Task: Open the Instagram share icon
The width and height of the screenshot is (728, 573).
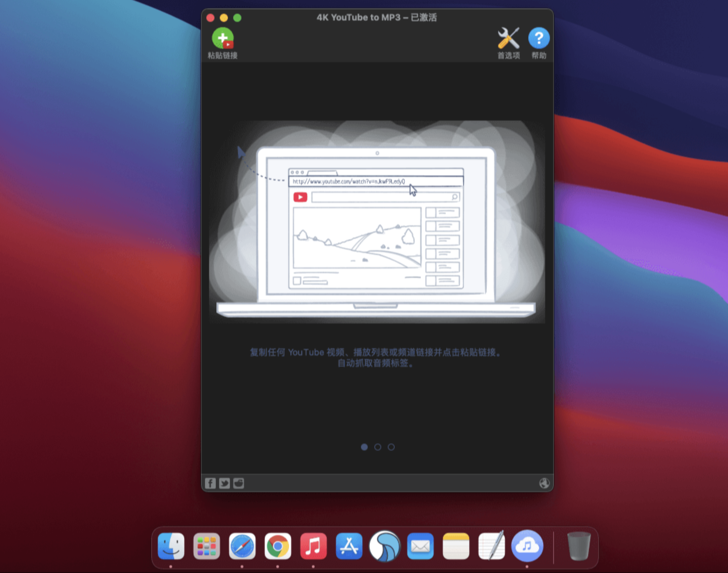Action: (x=239, y=483)
